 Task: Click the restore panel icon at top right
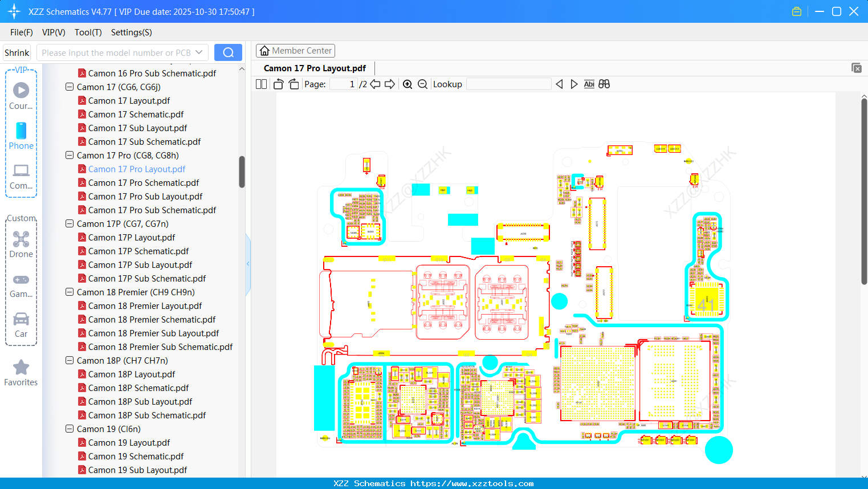click(x=857, y=68)
